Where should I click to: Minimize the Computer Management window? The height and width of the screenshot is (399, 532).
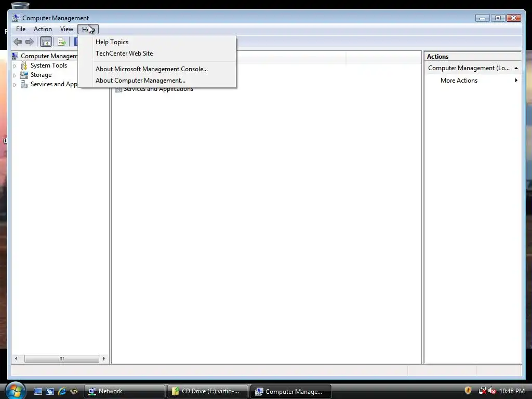[482, 18]
